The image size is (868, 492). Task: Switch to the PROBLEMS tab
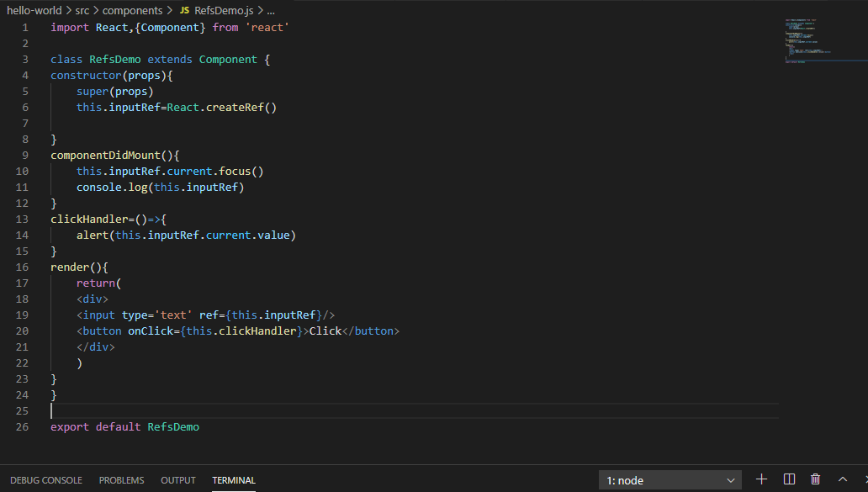pos(121,480)
